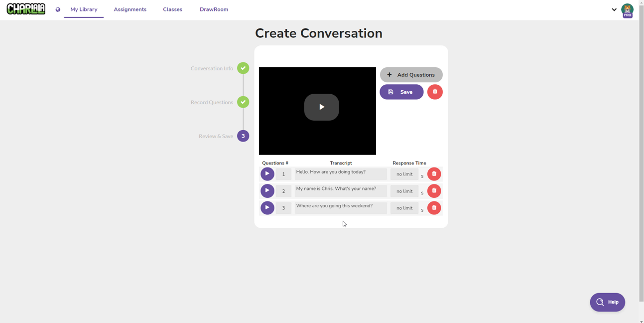Click the PRO profile avatar

tap(628, 10)
